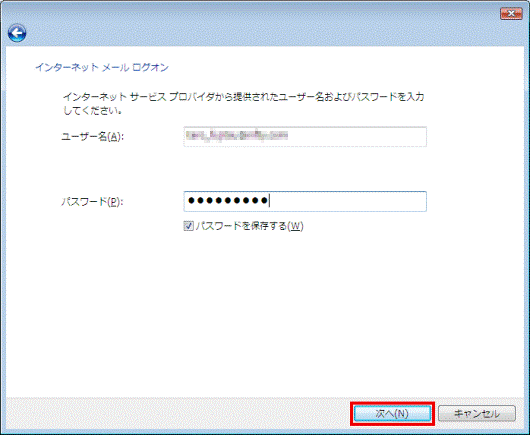
Task: Click the キャンセル button
Action: point(477,413)
